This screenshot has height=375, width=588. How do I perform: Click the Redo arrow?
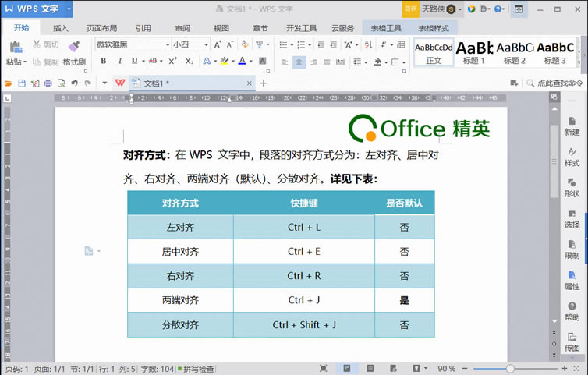point(88,83)
